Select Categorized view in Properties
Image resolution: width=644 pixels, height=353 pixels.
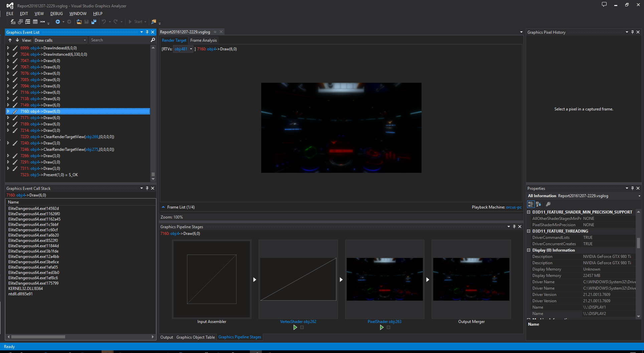[531, 204]
